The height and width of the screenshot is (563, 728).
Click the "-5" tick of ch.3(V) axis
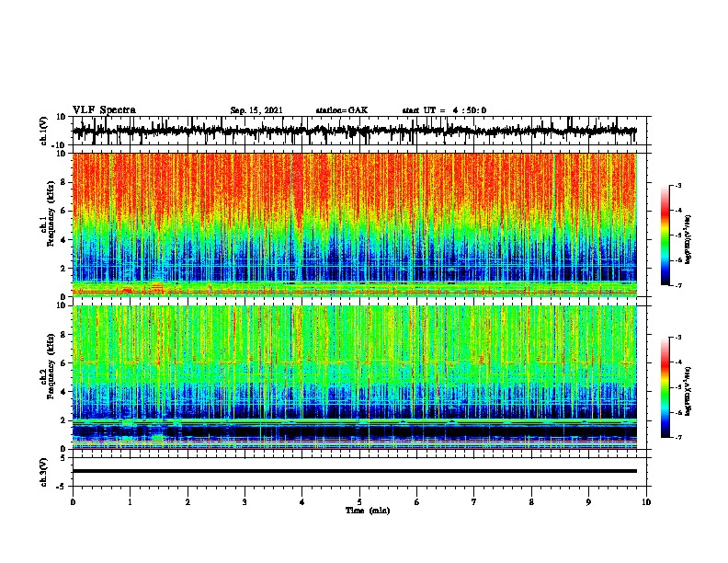pos(63,487)
